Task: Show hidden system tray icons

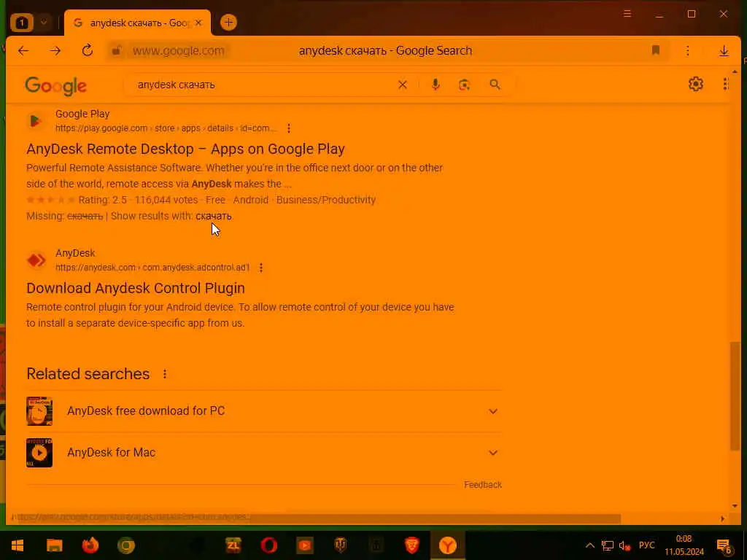Action: tap(589, 545)
